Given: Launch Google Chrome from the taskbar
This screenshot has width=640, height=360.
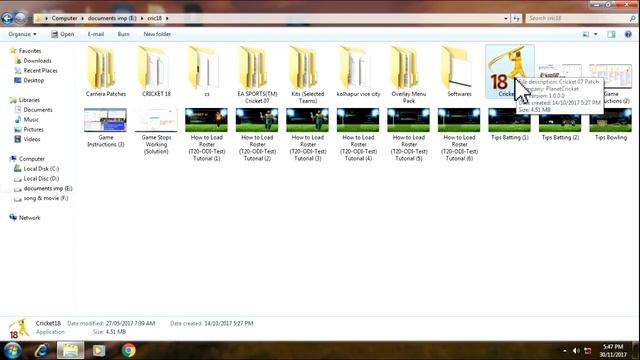Looking at the screenshot, I should click(x=129, y=350).
